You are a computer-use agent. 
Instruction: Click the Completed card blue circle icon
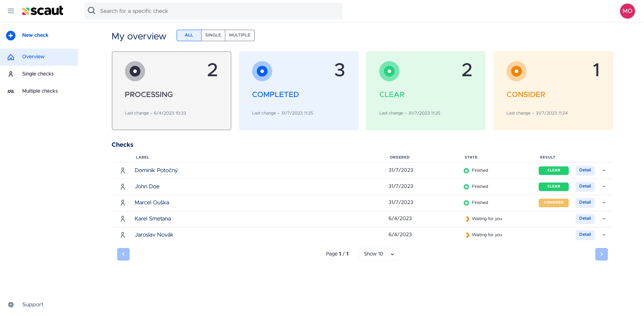[262, 71]
